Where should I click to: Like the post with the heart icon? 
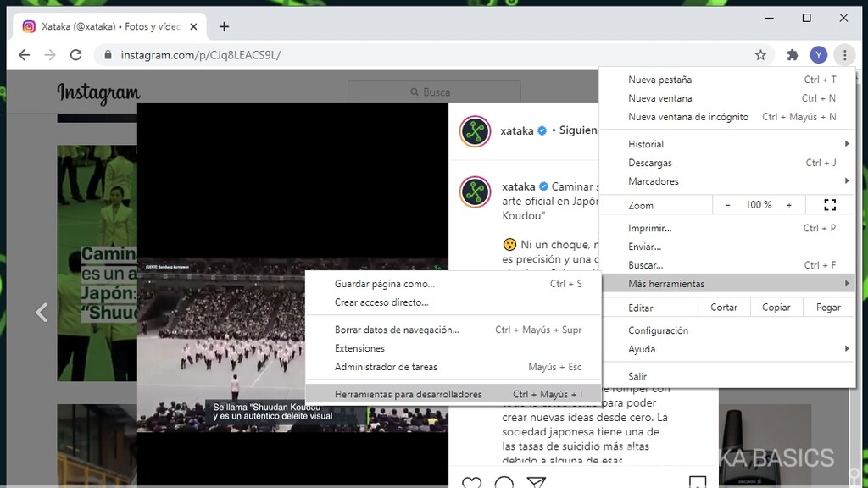[x=471, y=482]
